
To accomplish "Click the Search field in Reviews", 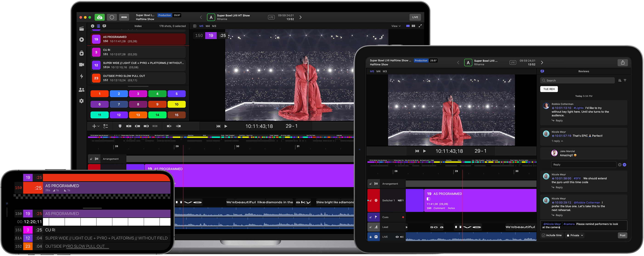I will pos(577,81).
